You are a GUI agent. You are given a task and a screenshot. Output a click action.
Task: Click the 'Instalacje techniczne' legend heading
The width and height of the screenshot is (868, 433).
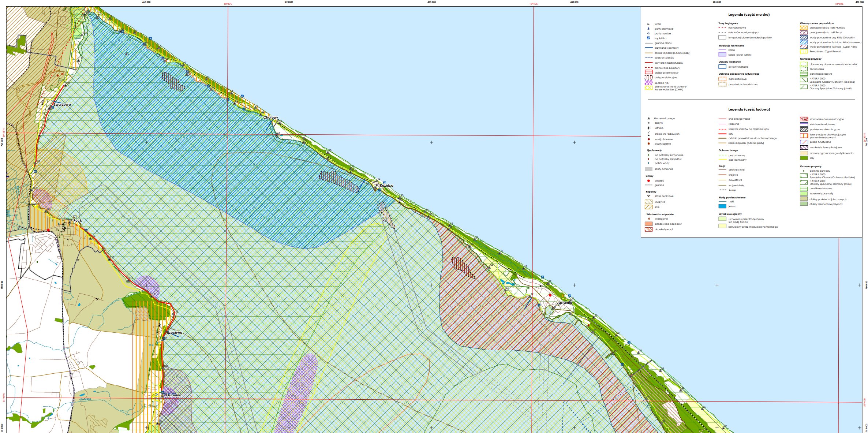(x=731, y=46)
